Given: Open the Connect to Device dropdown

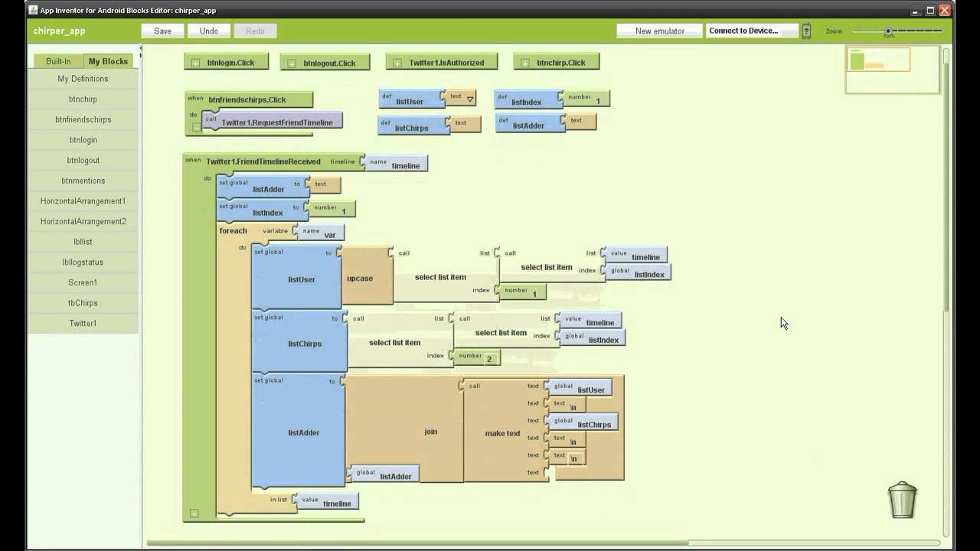Looking at the screenshot, I should tap(752, 31).
